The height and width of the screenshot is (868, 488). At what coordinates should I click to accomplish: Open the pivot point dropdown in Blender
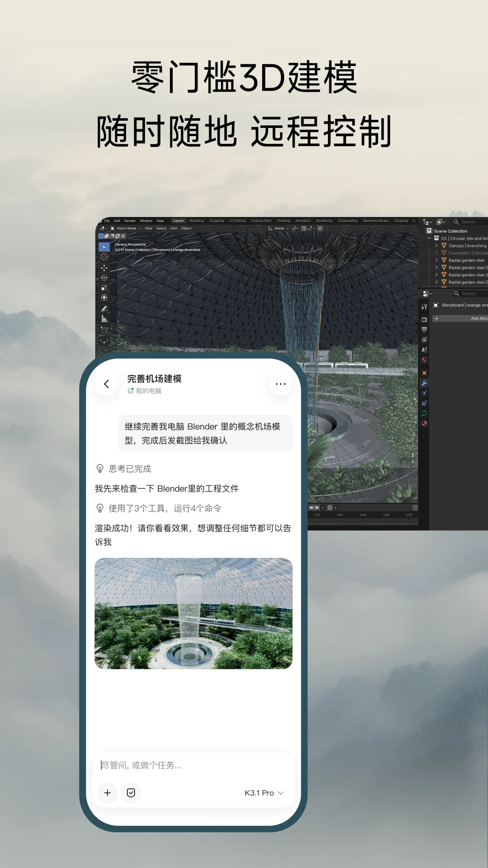click(295, 228)
